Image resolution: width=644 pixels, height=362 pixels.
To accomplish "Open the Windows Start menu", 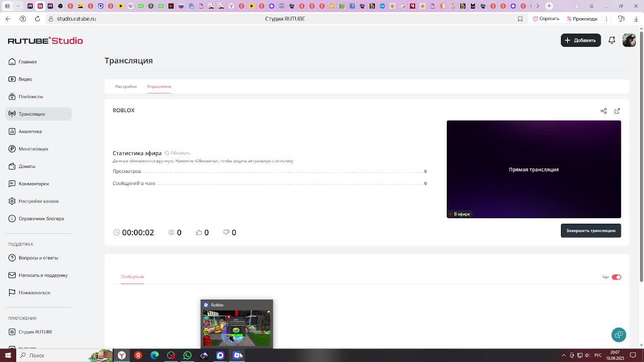I will (x=9, y=355).
